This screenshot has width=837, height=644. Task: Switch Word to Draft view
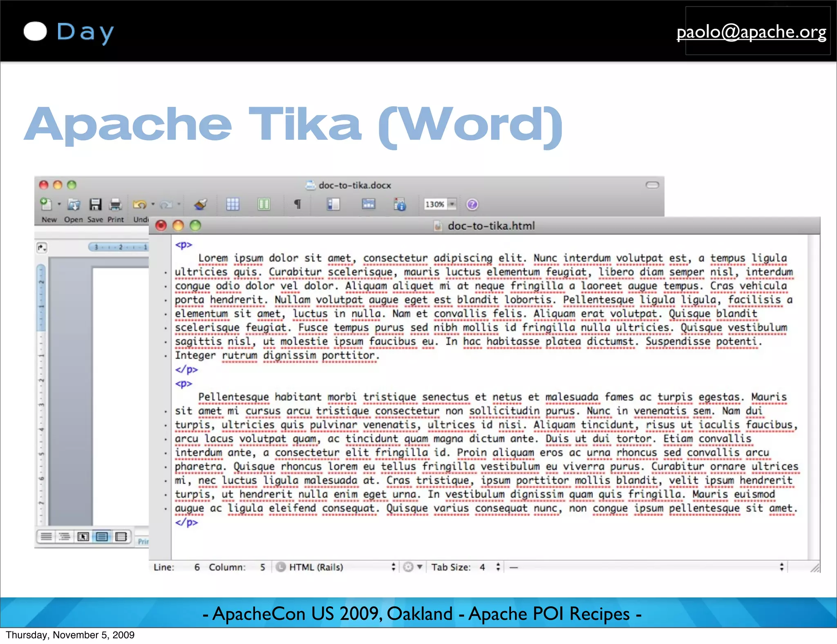coord(46,537)
